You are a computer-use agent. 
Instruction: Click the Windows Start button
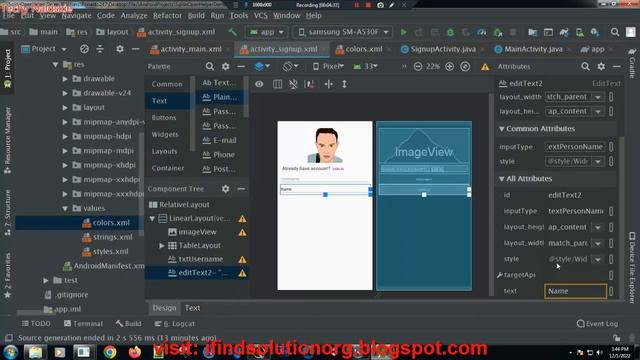point(11,352)
